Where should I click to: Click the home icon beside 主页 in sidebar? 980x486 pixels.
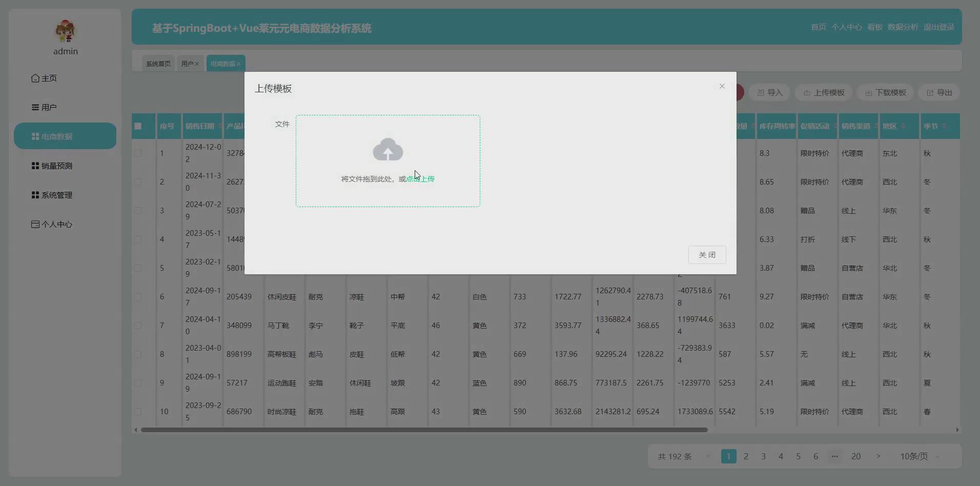pyautogui.click(x=35, y=78)
